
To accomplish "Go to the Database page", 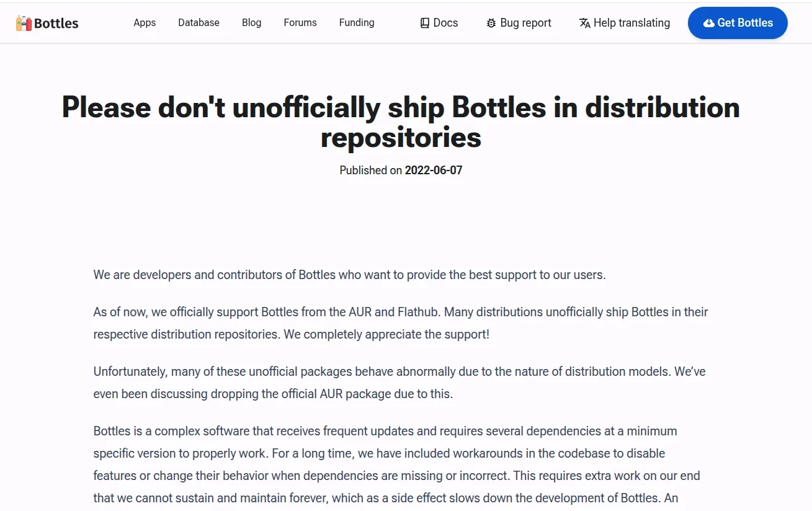I will [x=199, y=23].
